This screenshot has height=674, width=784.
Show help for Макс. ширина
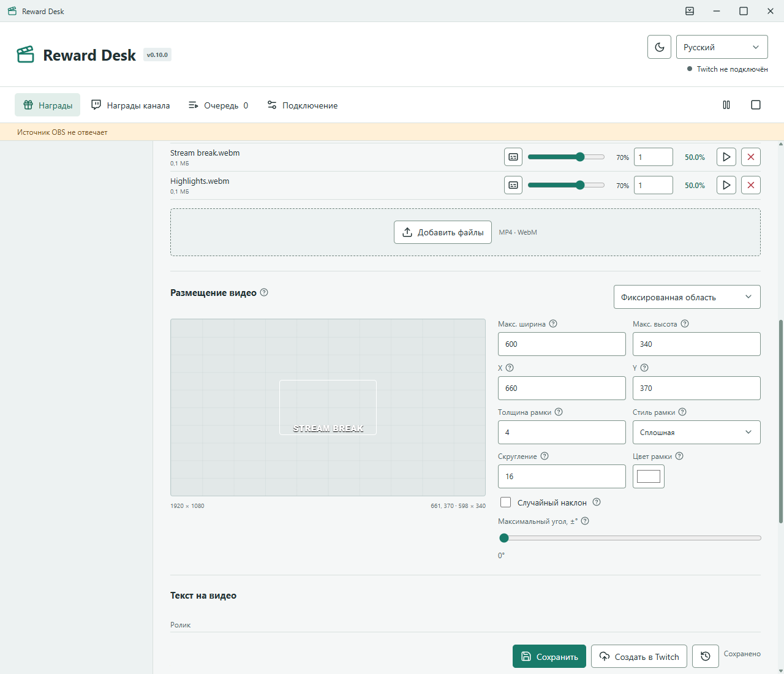tap(553, 324)
